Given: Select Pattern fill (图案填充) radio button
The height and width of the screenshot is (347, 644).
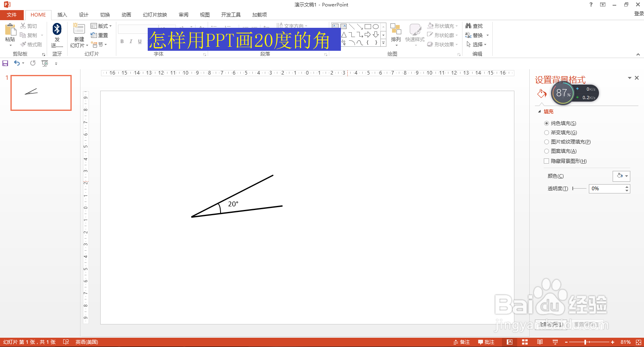Looking at the screenshot, I should pos(547,151).
